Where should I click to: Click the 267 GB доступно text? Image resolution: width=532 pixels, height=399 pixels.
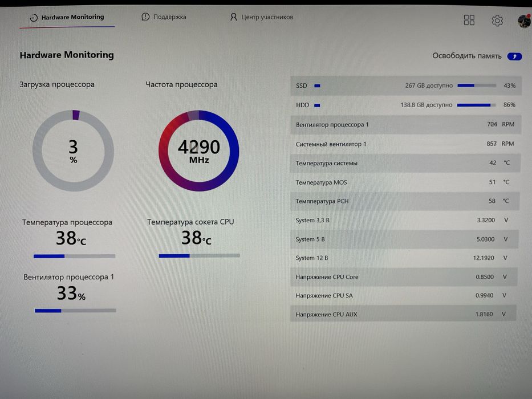coord(429,85)
